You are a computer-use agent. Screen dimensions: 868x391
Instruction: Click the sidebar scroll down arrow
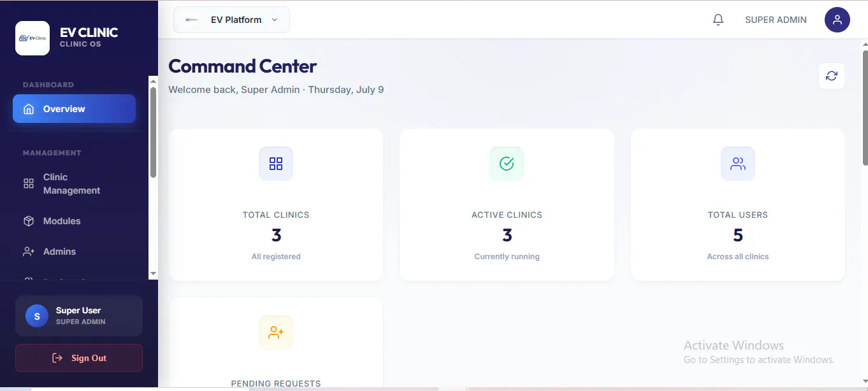tap(153, 273)
